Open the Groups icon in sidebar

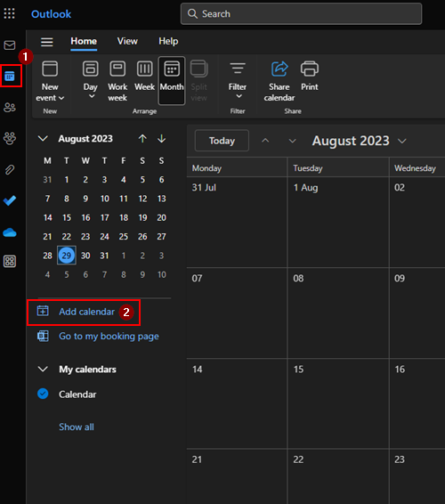coord(10,138)
